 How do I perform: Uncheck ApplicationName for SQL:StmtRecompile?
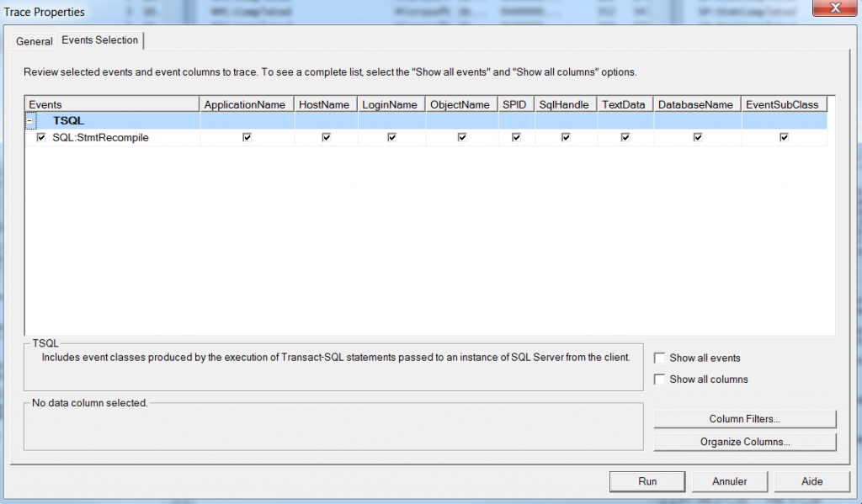point(246,137)
